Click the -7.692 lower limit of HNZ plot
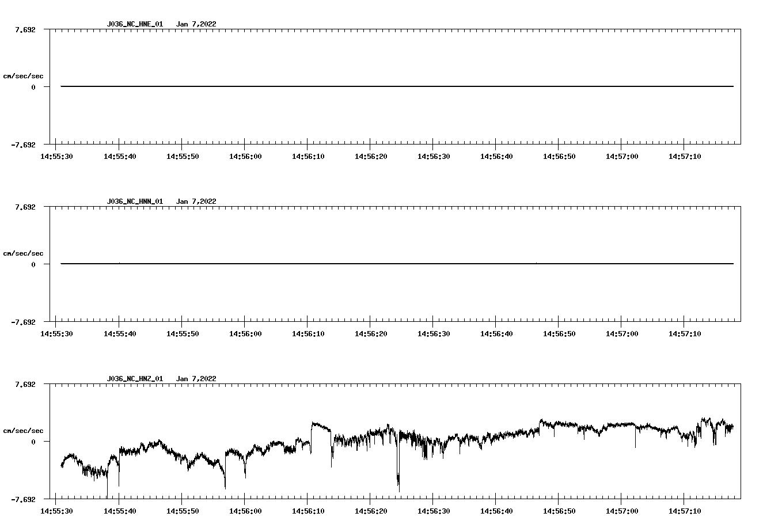The height and width of the screenshot is (532, 782). tap(23, 499)
